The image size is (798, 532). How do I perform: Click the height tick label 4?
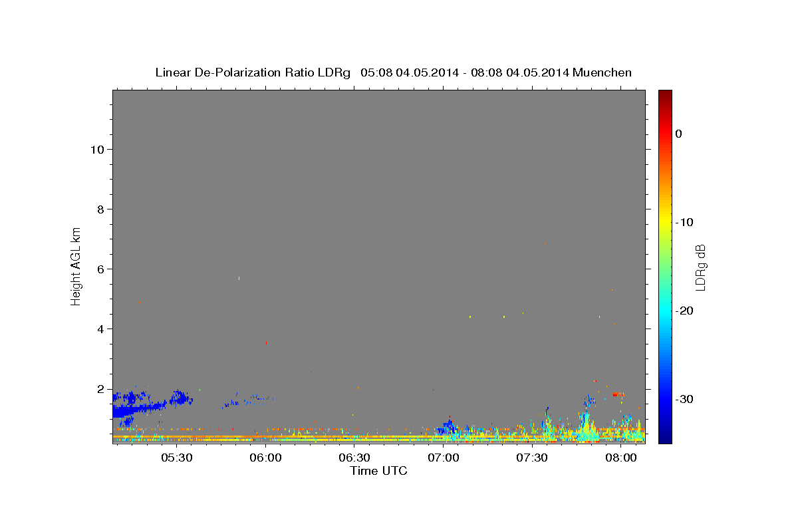point(101,329)
